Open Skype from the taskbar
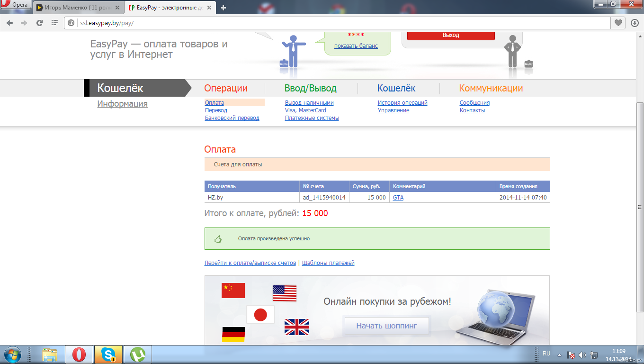The image size is (644, 364). (108, 355)
